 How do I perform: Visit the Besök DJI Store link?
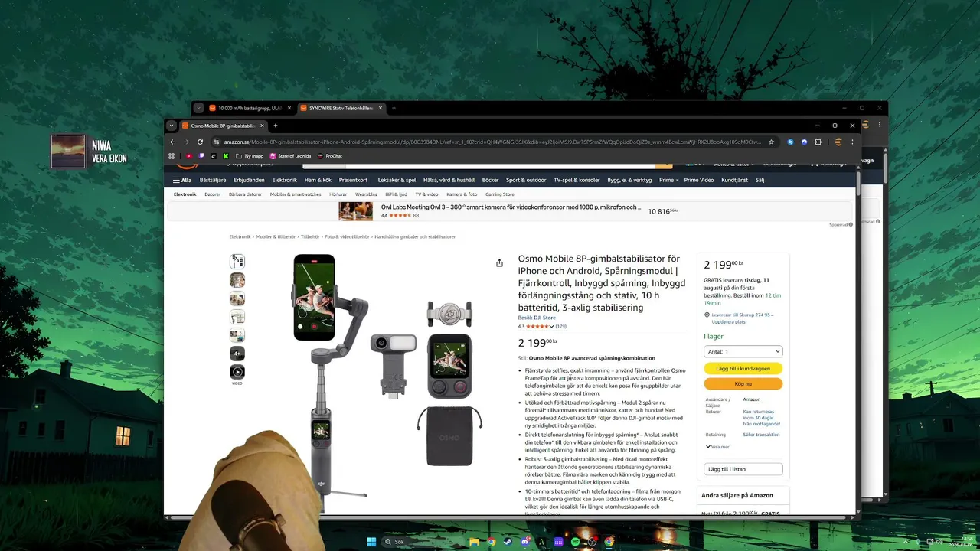point(537,318)
